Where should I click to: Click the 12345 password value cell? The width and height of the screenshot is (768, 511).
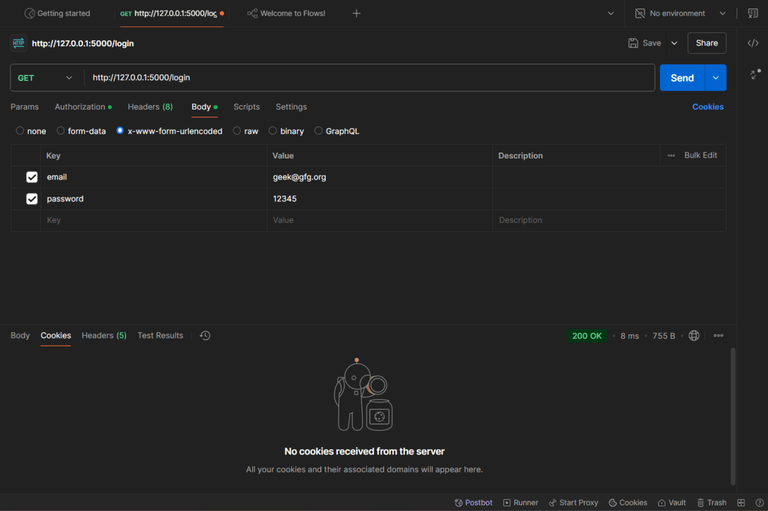pyautogui.click(x=379, y=199)
